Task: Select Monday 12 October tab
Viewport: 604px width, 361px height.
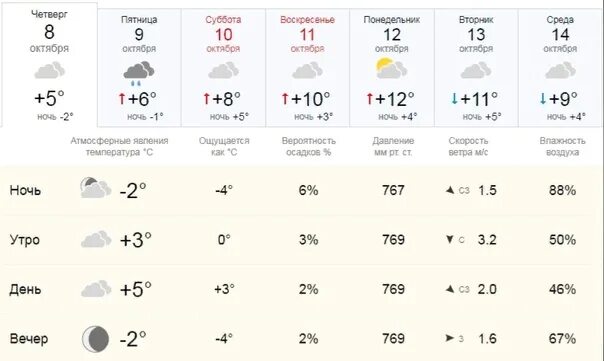Action: (392, 68)
